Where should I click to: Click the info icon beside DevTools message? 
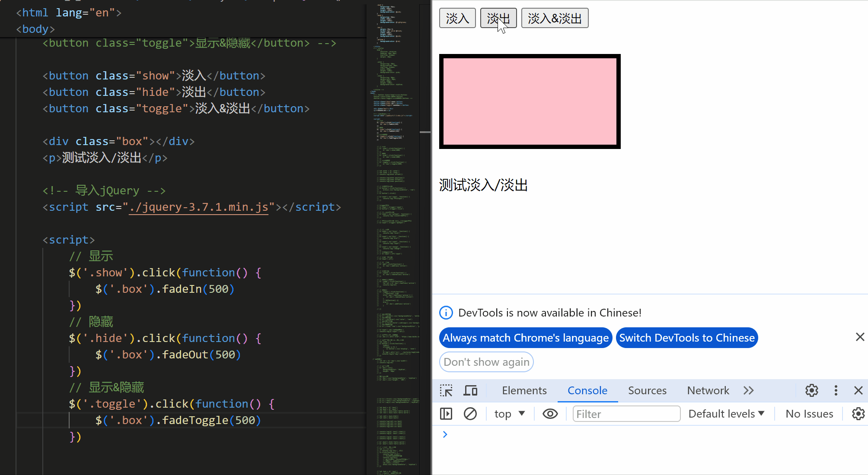pyautogui.click(x=446, y=313)
